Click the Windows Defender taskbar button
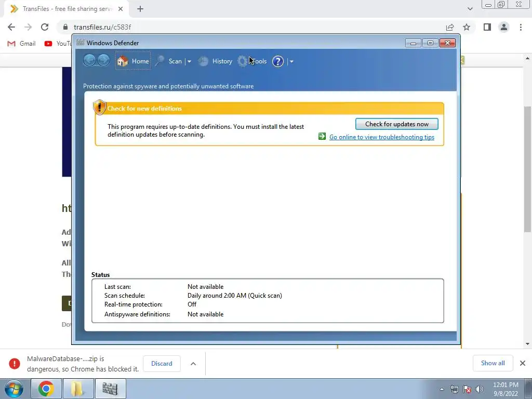Screen dimensions: 532x399 (110, 389)
